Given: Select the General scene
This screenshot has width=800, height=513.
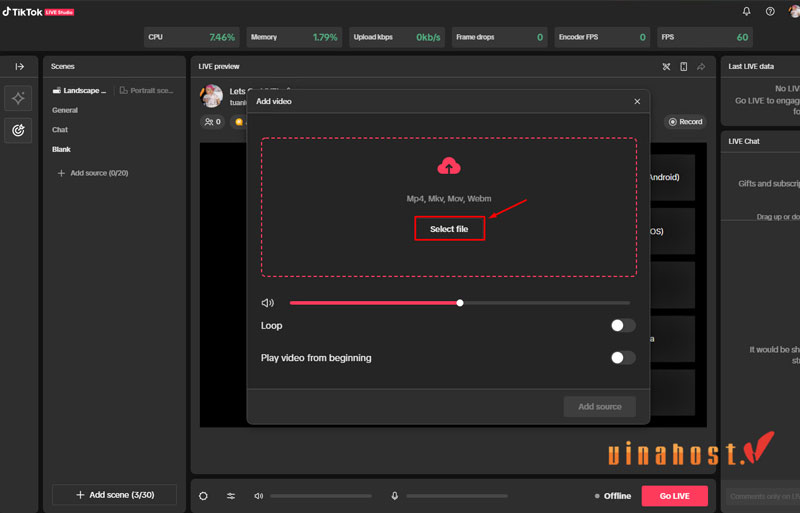Looking at the screenshot, I should tap(65, 110).
